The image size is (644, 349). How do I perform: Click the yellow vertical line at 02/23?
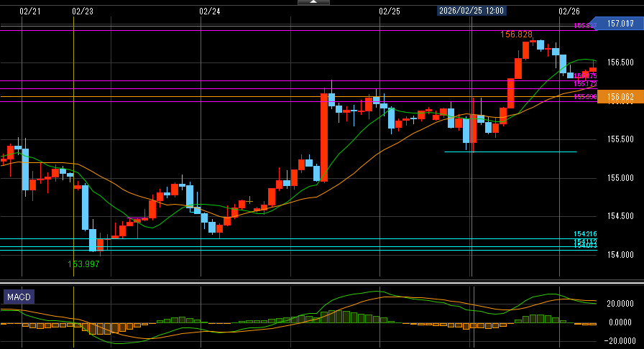coord(74,144)
